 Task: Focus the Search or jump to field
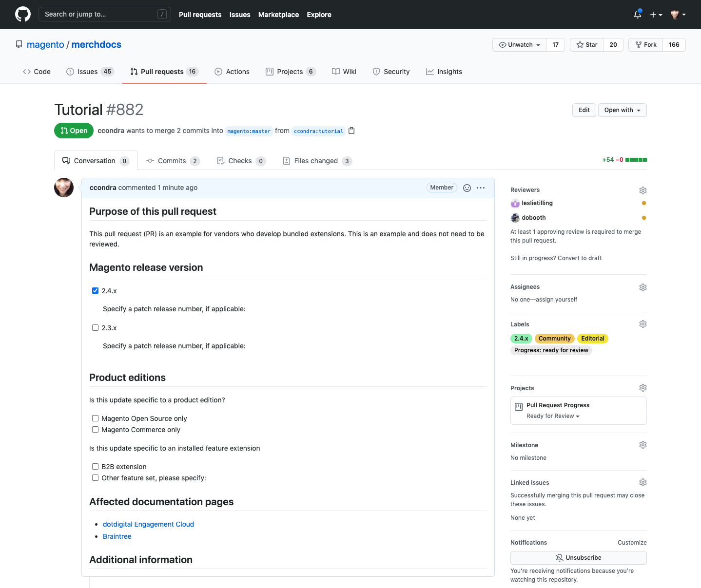[x=100, y=15]
